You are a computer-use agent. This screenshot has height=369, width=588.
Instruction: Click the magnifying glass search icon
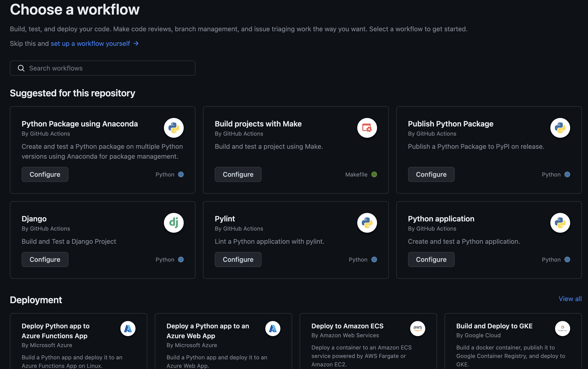pos(21,68)
